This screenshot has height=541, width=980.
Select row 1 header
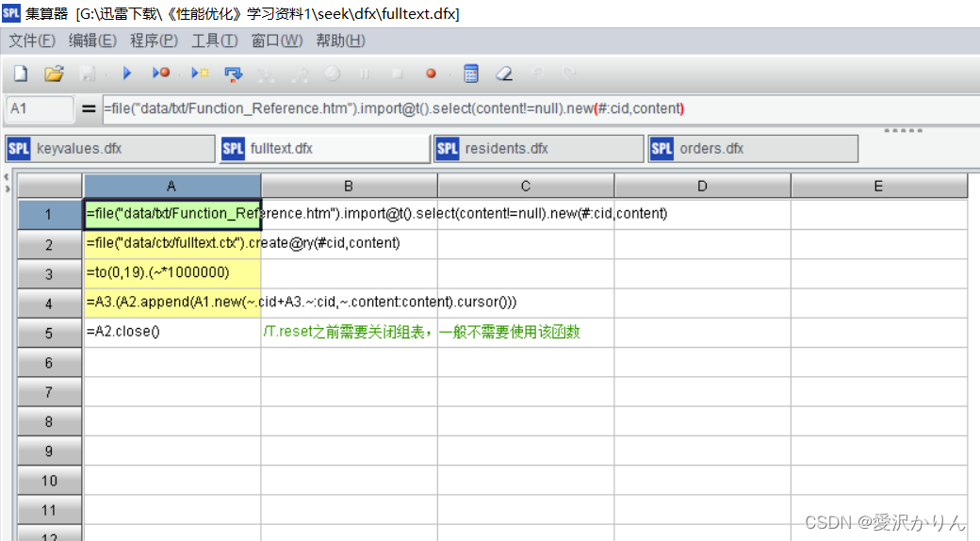coord(49,215)
